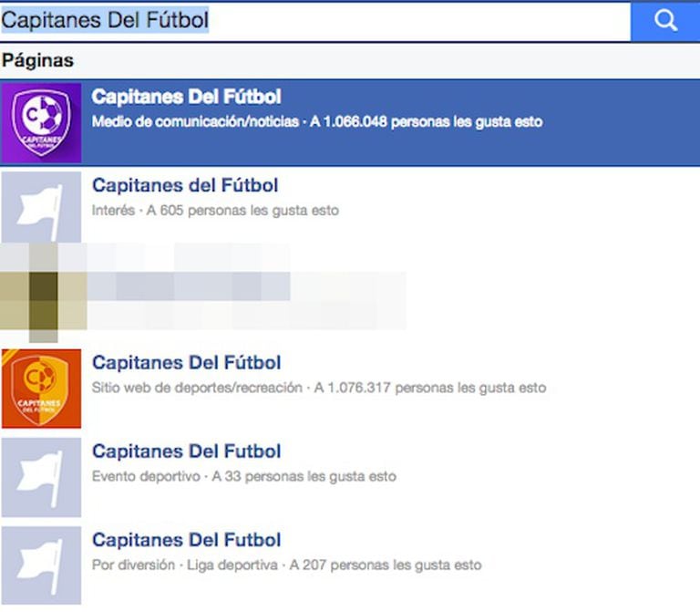Image resolution: width=700 pixels, height=612 pixels.
Task: Open Capitanes Del Futbol title with 207 likes
Action: click(187, 540)
